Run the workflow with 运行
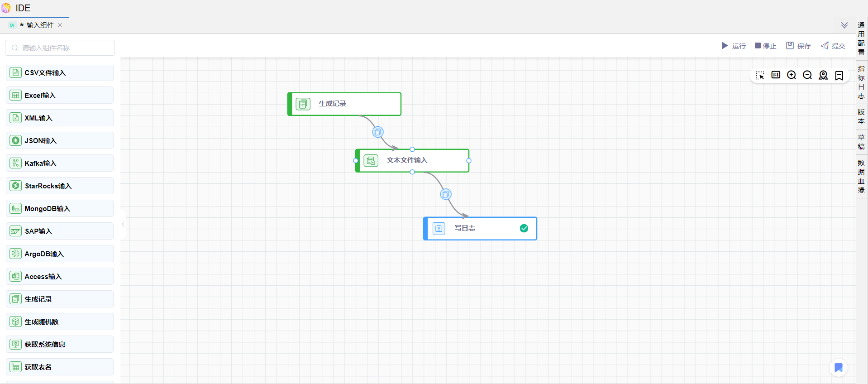 [734, 46]
